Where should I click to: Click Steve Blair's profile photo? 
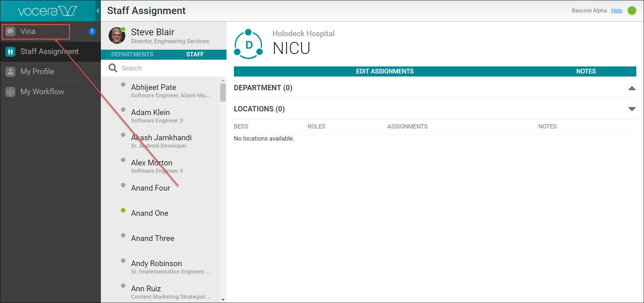point(117,35)
